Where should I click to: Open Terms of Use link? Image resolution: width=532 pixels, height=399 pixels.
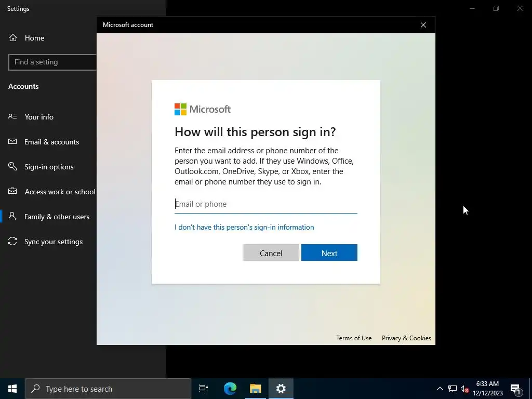pyautogui.click(x=354, y=338)
